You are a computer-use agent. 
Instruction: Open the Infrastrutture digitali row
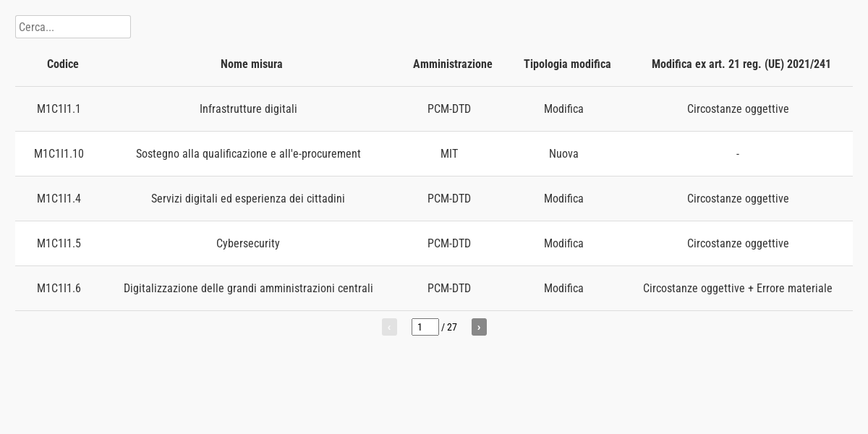(434, 109)
